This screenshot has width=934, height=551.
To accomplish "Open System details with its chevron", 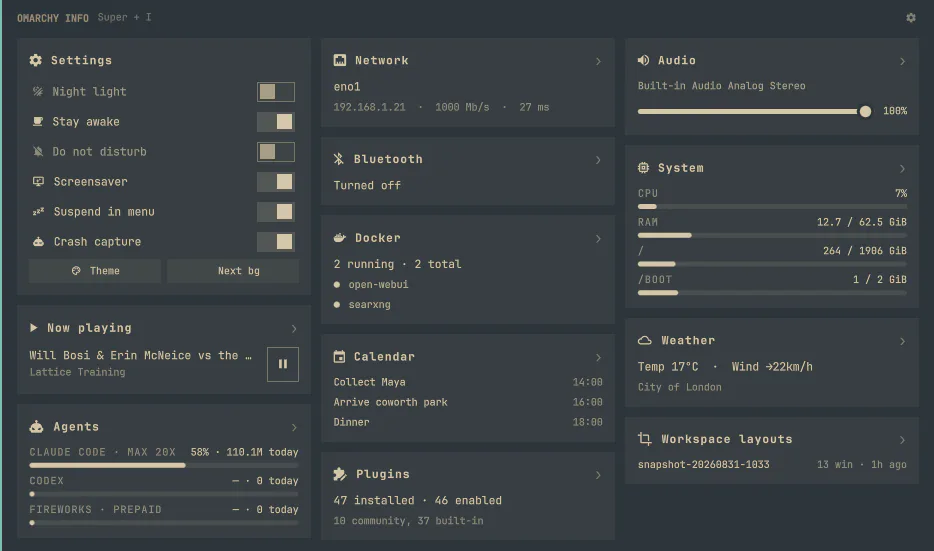I will click(x=902, y=169).
